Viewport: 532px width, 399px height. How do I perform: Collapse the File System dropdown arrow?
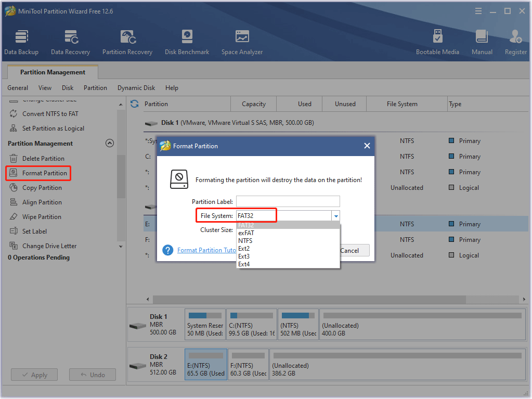(x=336, y=216)
